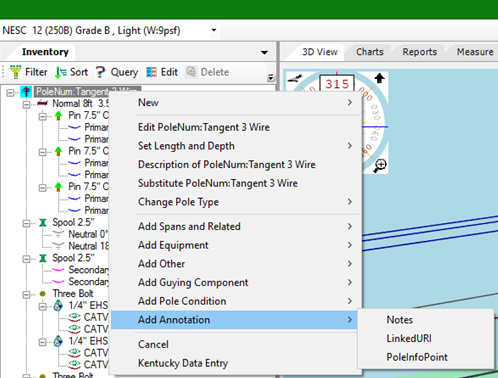Expand the New submenu arrow
The height and width of the screenshot is (378, 498).
[x=349, y=102]
